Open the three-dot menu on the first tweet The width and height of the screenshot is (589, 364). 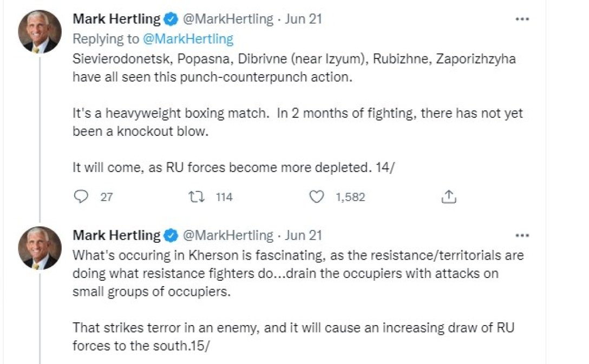(521, 19)
